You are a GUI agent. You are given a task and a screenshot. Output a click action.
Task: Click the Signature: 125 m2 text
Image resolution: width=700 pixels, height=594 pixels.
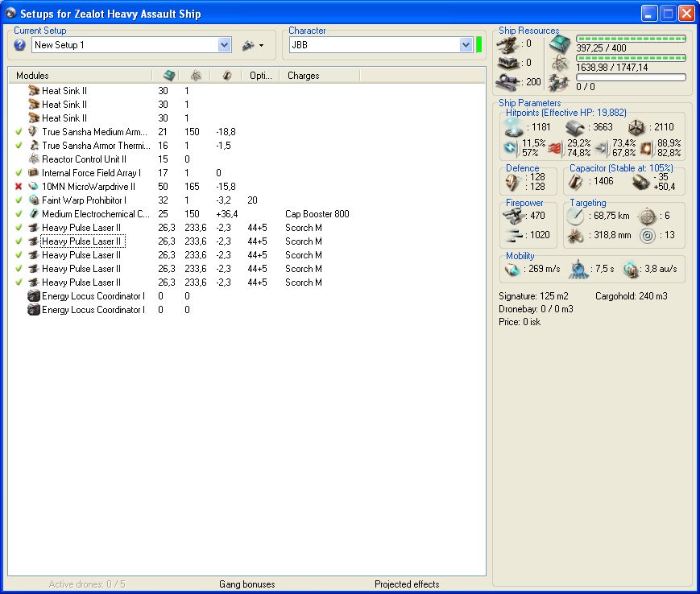533,296
